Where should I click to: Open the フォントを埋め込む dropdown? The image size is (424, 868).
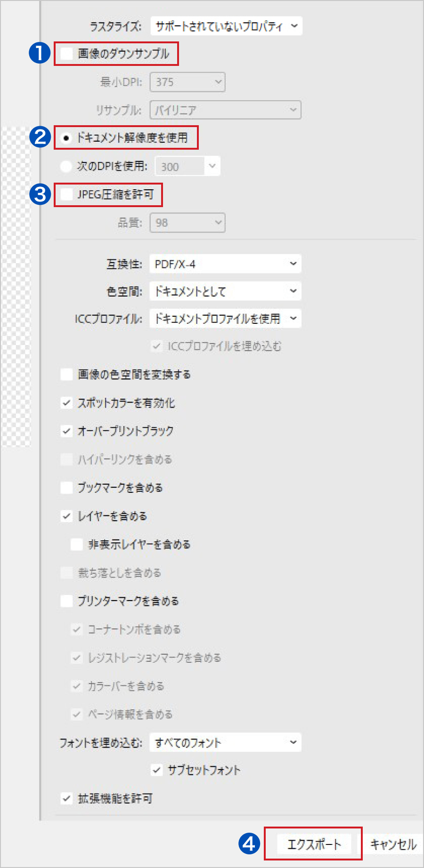(225, 743)
